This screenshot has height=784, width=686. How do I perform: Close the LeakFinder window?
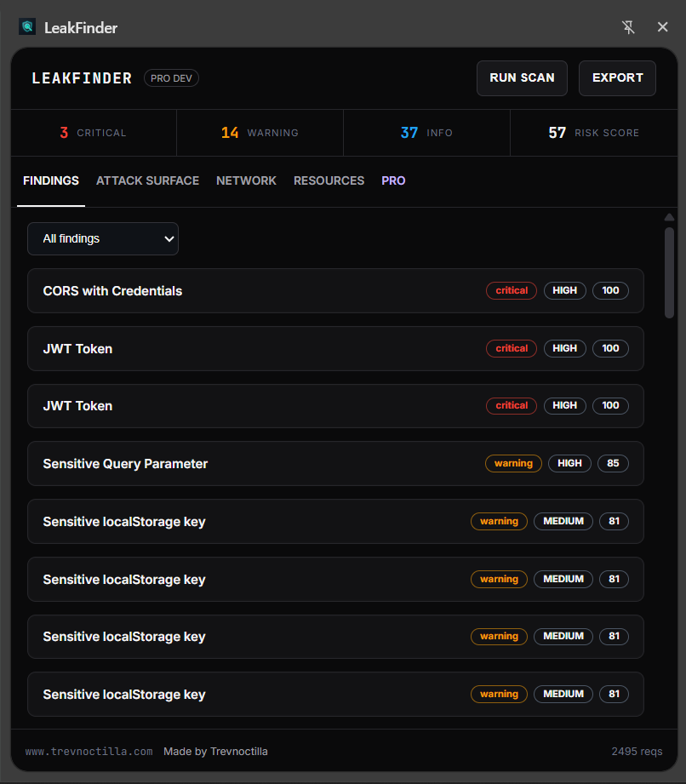click(x=662, y=27)
